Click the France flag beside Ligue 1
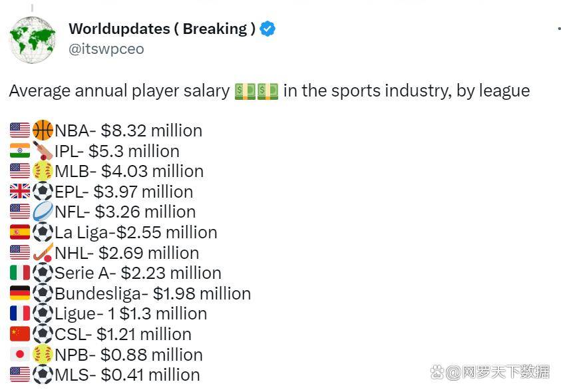 (20, 313)
